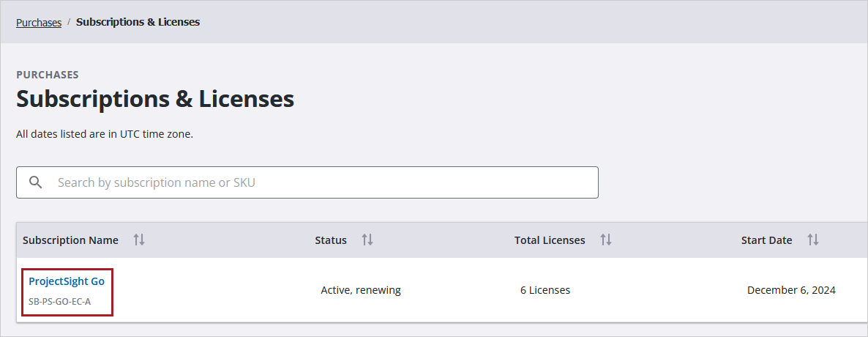Click the PURCHASES section label above heading
Screen dimensions: 868x337
pos(48,75)
